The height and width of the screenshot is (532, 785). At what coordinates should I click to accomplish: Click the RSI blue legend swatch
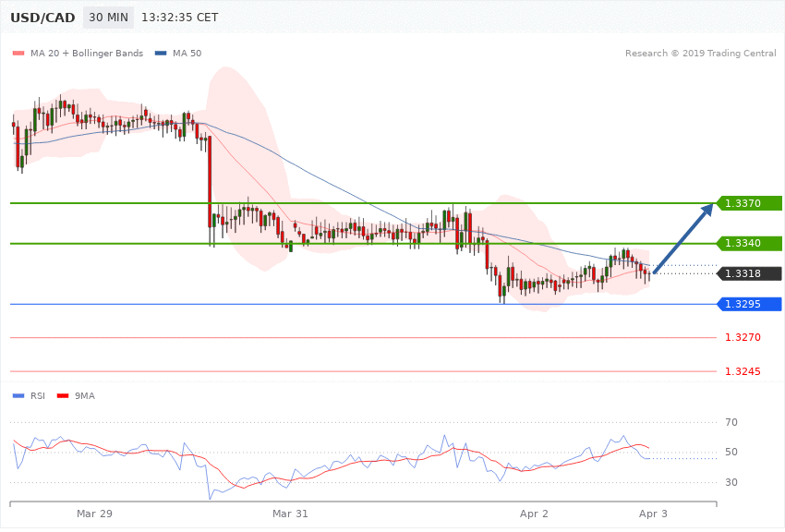click(18, 396)
